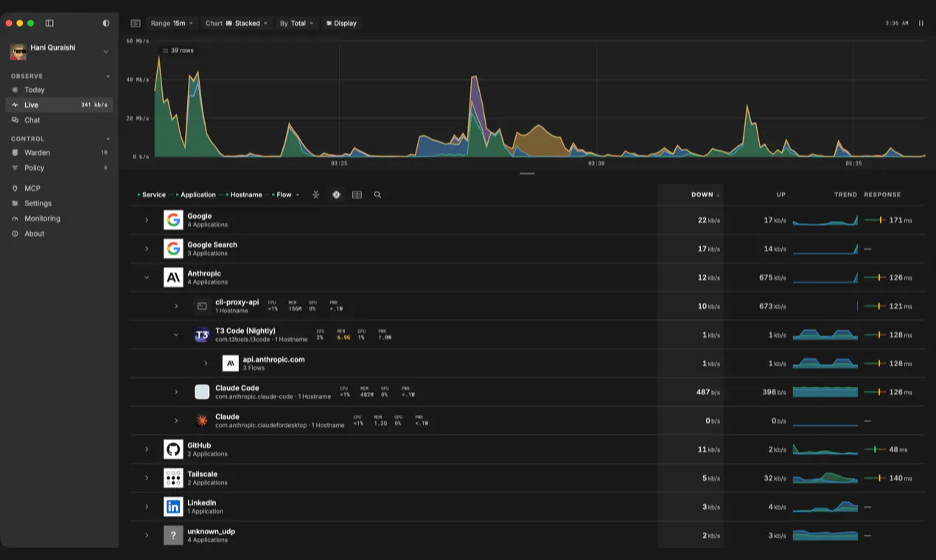The image size is (936, 560).
Task: Click the Claude Code app icon
Action: point(202,392)
